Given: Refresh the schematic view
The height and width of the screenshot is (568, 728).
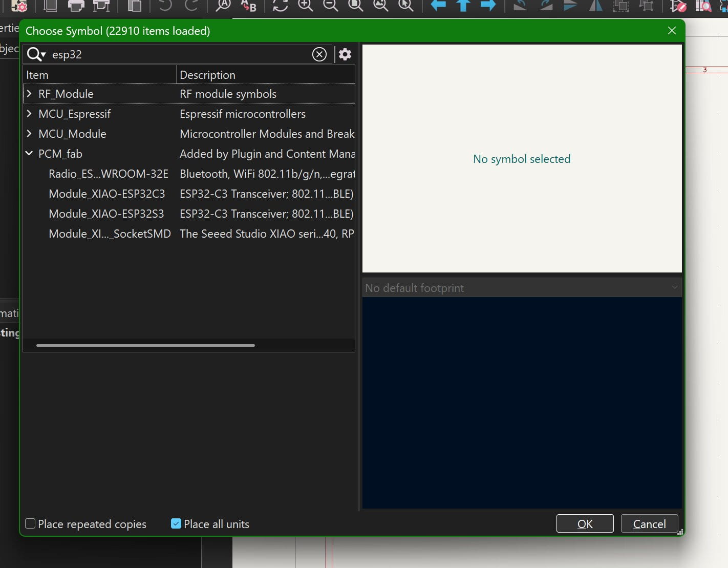Looking at the screenshot, I should pos(280,6).
